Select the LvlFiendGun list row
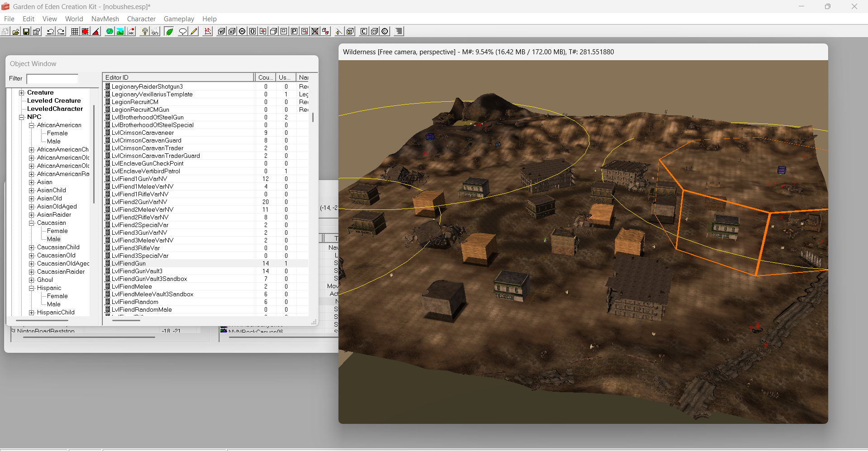The height and width of the screenshot is (451, 868). [x=206, y=263]
